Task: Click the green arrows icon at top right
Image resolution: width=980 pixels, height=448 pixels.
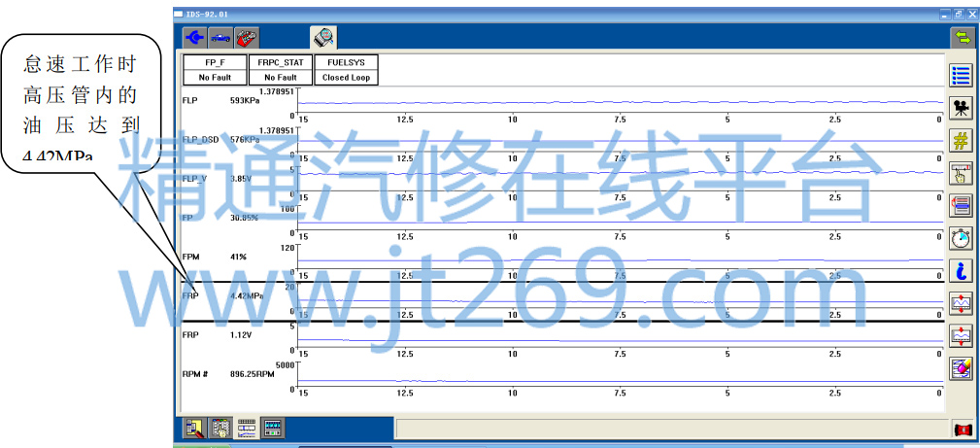Action: tap(962, 38)
